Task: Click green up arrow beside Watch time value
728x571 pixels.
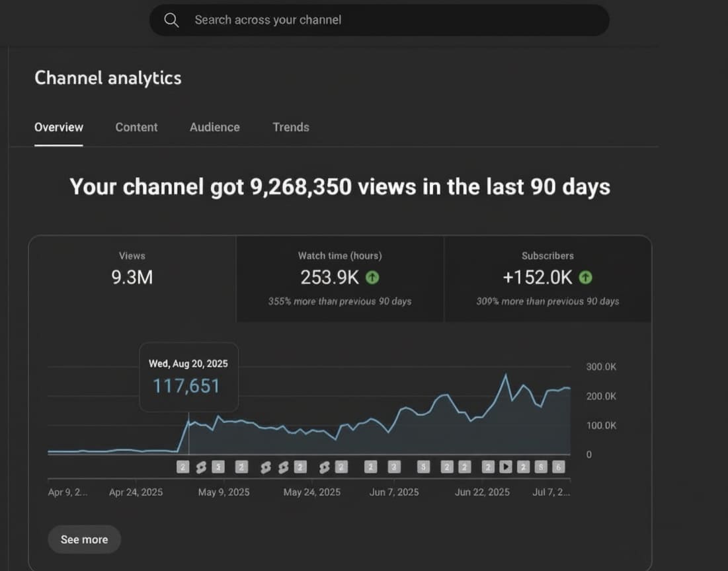Action: coord(372,278)
